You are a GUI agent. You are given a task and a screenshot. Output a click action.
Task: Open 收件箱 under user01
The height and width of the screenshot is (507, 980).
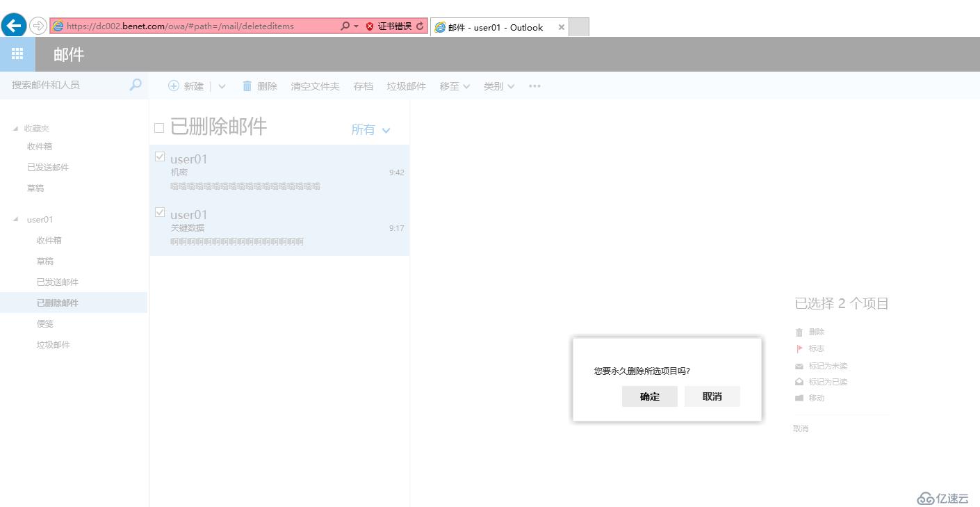click(49, 241)
